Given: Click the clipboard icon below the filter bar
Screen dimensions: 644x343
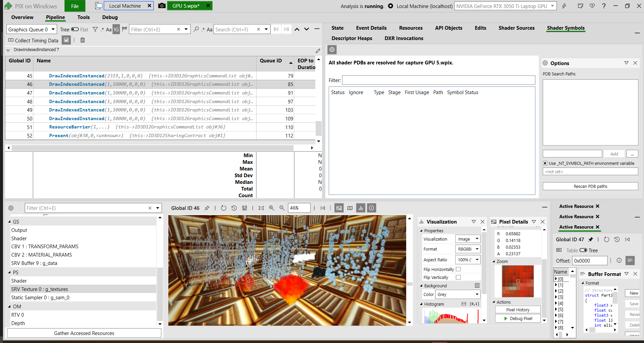Looking at the screenshot, I should pos(83,40).
